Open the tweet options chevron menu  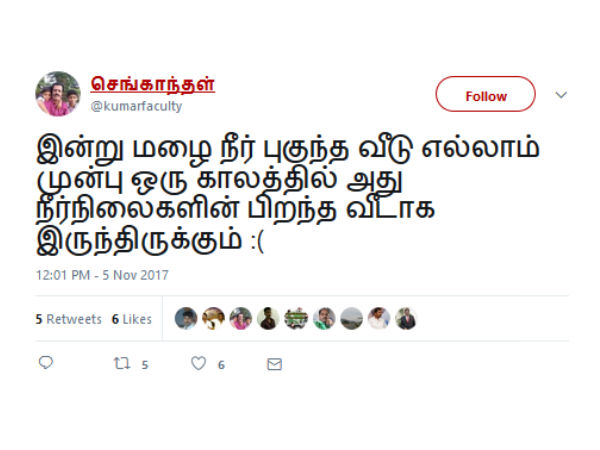(x=561, y=95)
